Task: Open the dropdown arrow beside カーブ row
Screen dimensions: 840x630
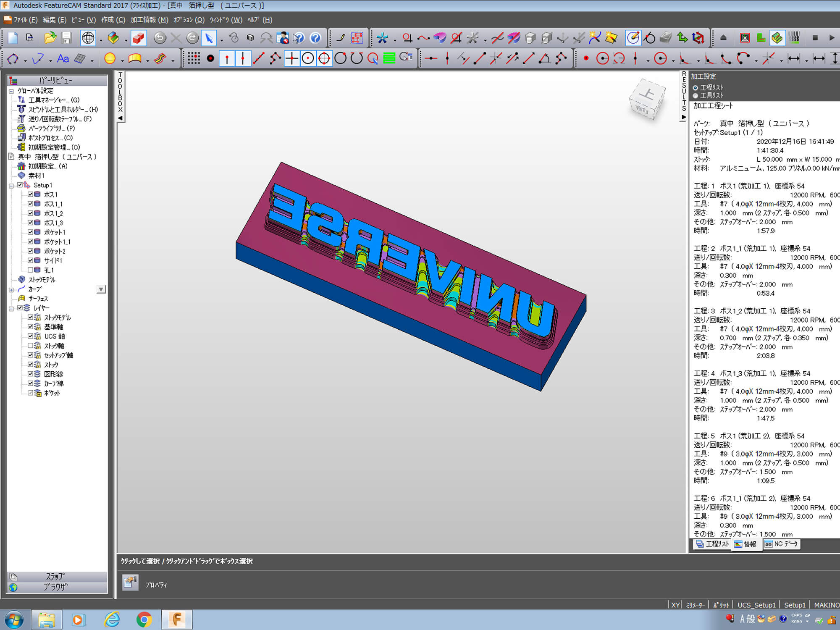Action: [x=101, y=289]
